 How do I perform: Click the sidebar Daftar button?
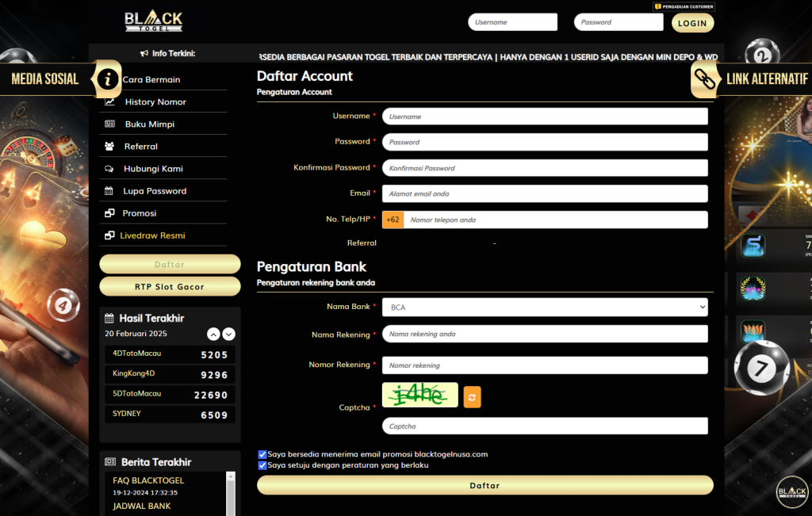(x=170, y=265)
